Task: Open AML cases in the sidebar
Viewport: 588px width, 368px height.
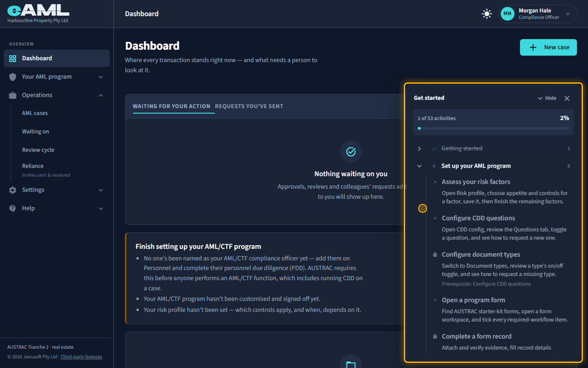Action: coord(35,113)
